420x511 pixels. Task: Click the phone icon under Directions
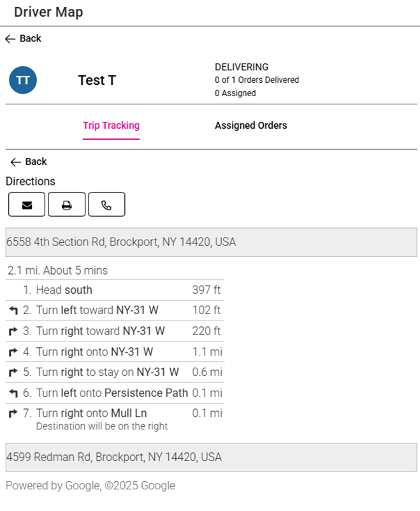click(106, 205)
